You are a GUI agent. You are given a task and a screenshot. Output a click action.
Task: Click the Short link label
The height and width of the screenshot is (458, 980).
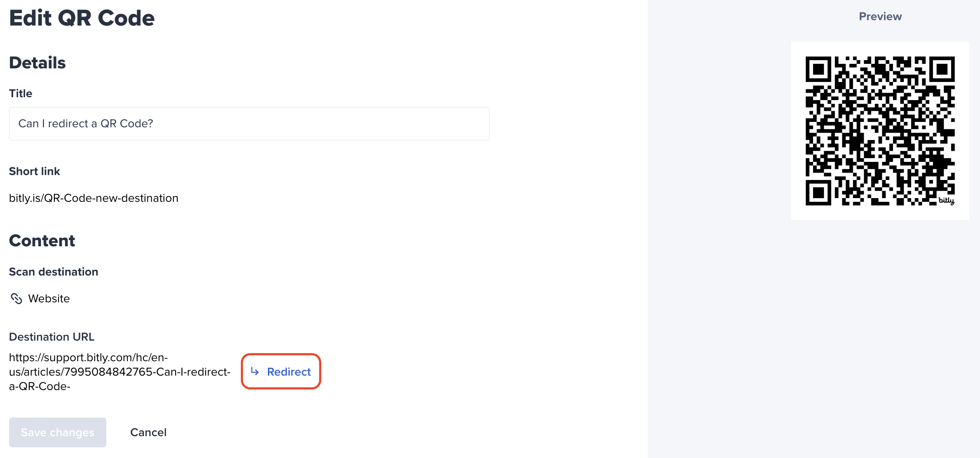click(35, 171)
